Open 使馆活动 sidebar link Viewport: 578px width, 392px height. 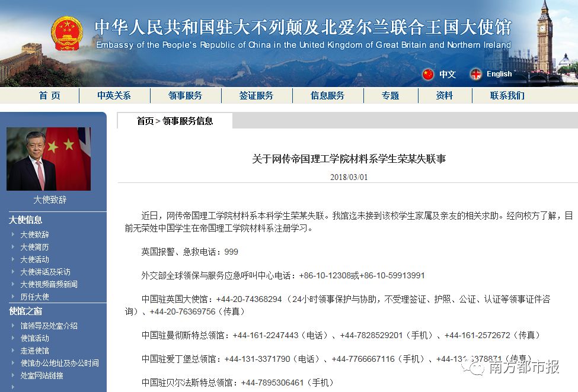[x=34, y=338]
